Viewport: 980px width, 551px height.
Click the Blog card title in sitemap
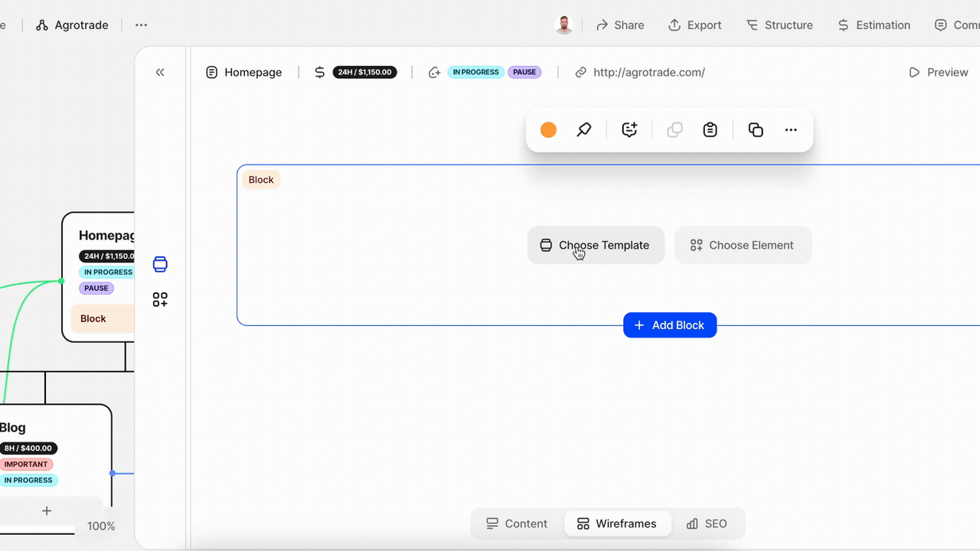(13, 428)
